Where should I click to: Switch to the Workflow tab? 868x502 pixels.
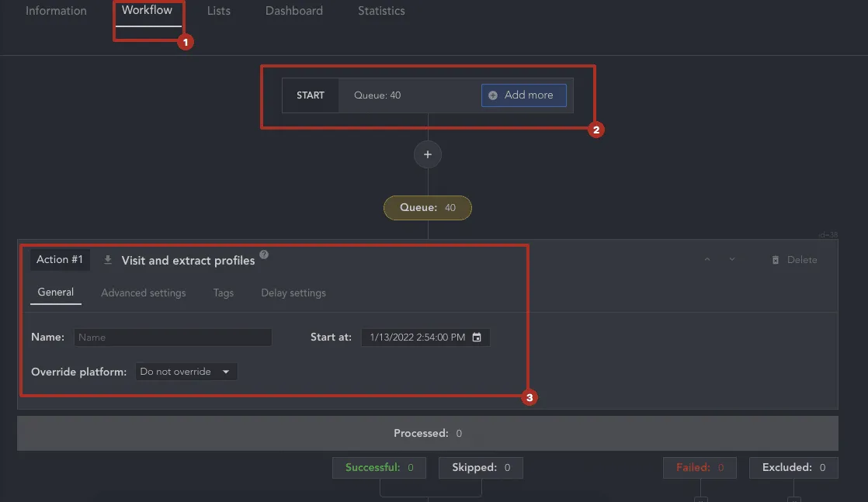coord(147,11)
